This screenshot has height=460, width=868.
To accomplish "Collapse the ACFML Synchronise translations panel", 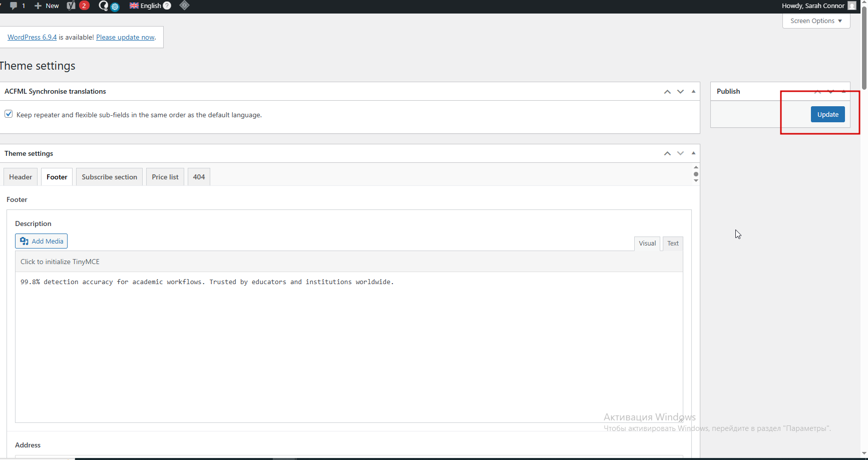I will [693, 91].
